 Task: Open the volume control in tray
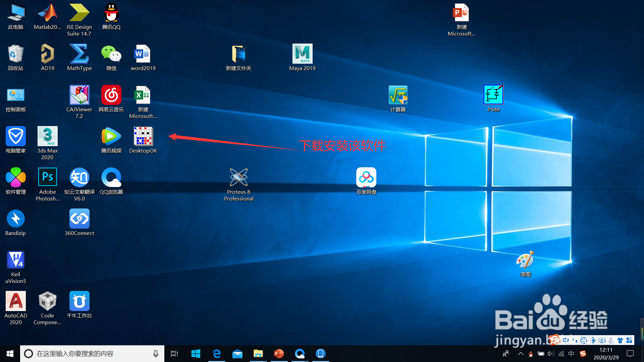(x=551, y=354)
